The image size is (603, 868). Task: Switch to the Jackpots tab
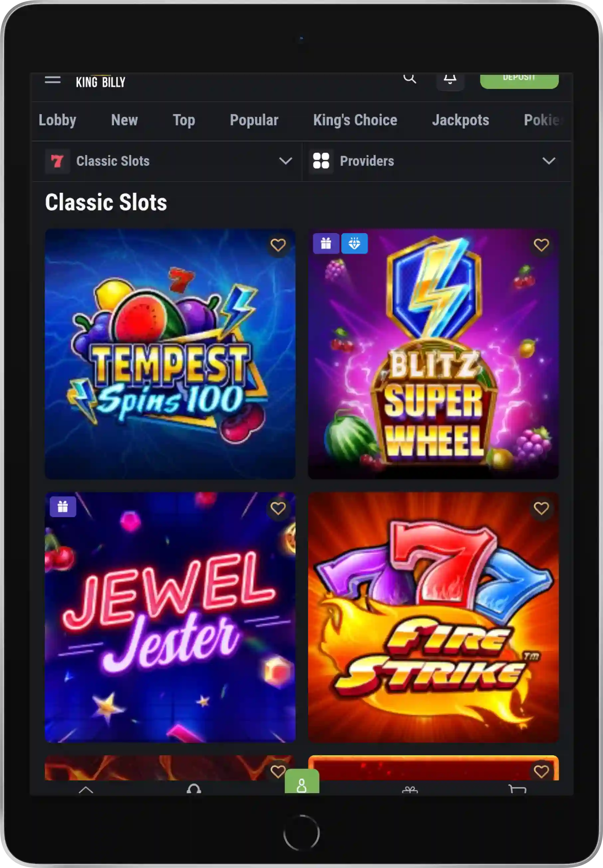(x=461, y=120)
